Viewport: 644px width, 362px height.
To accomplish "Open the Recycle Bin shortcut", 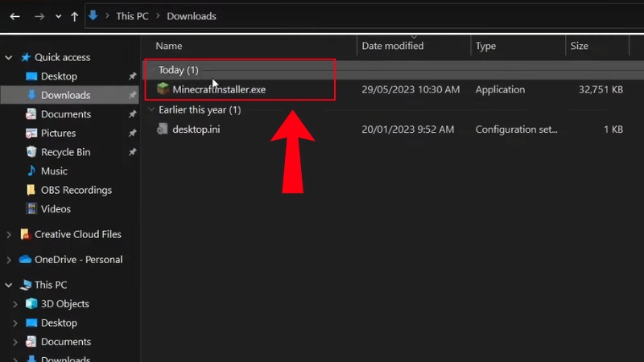I will (65, 152).
